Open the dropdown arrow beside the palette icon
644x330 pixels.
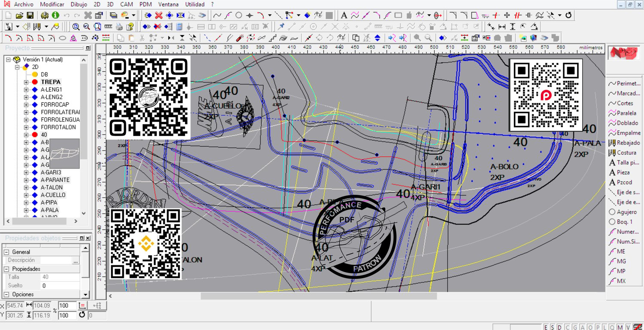pyautogui.click(x=134, y=15)
